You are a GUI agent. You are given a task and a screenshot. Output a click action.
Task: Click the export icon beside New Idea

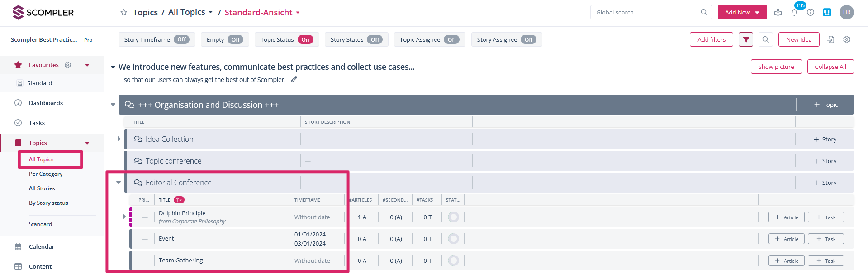830,40
